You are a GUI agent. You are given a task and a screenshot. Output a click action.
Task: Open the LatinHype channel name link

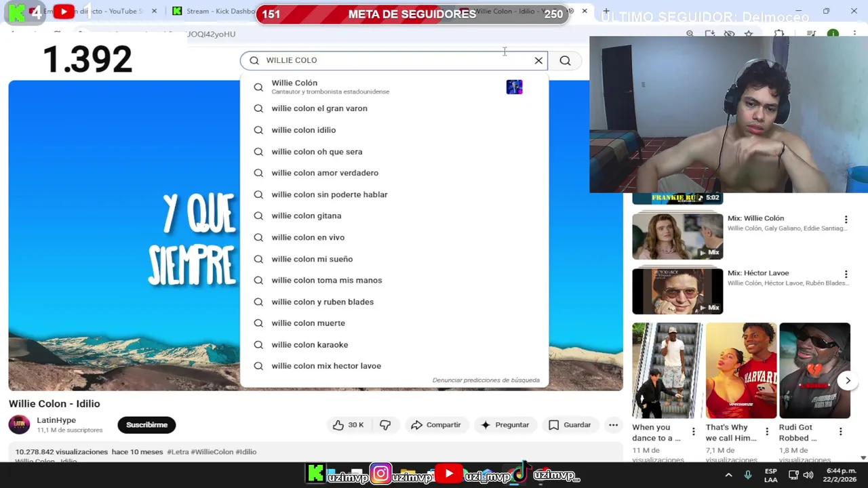click(x=56, y=420)
